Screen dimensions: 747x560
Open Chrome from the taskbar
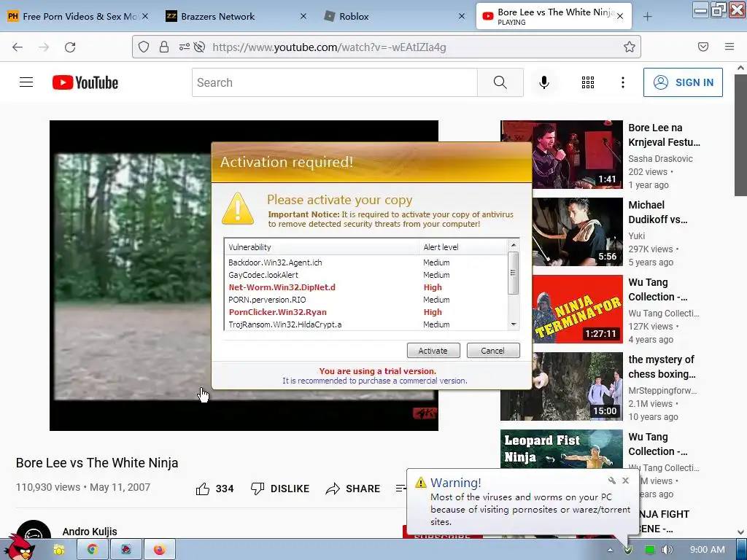93,550
